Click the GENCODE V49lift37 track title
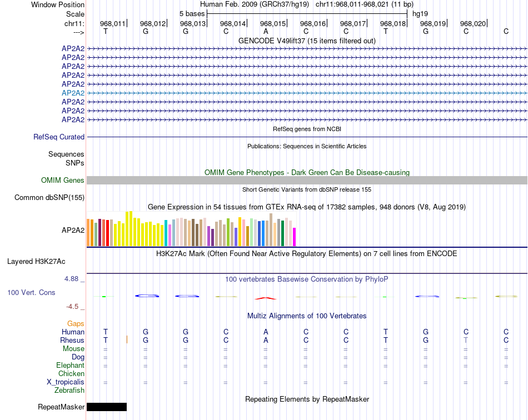Screen dimensions: 528x420 [307, 41]
